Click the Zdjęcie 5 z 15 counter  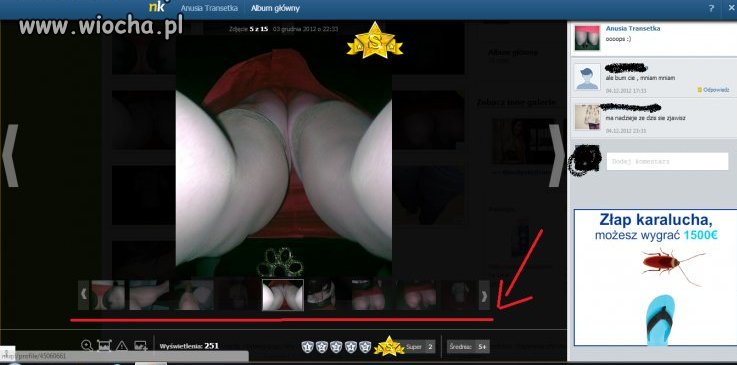click(x=248, y=29)
